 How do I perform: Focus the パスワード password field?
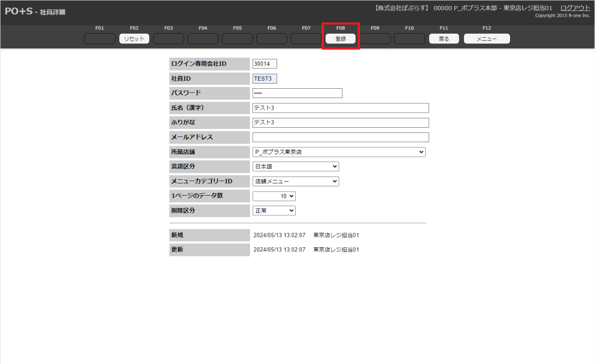tap(297, 93)
